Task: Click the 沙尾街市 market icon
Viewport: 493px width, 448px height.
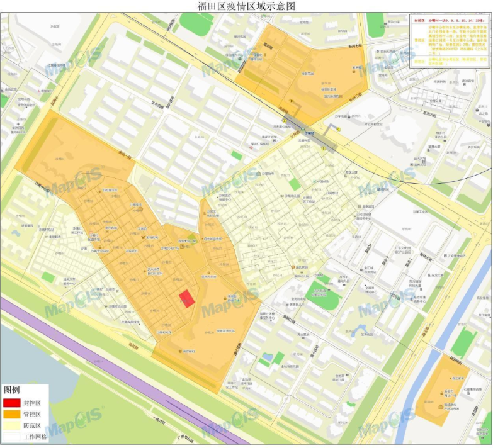Action: tap(258, 174)
